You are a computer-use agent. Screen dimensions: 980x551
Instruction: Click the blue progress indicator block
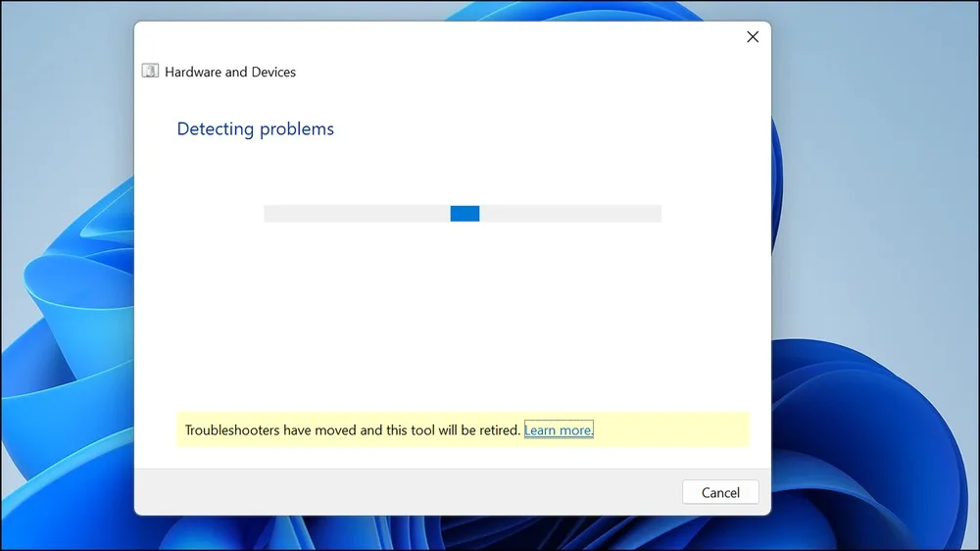(465, 214)
